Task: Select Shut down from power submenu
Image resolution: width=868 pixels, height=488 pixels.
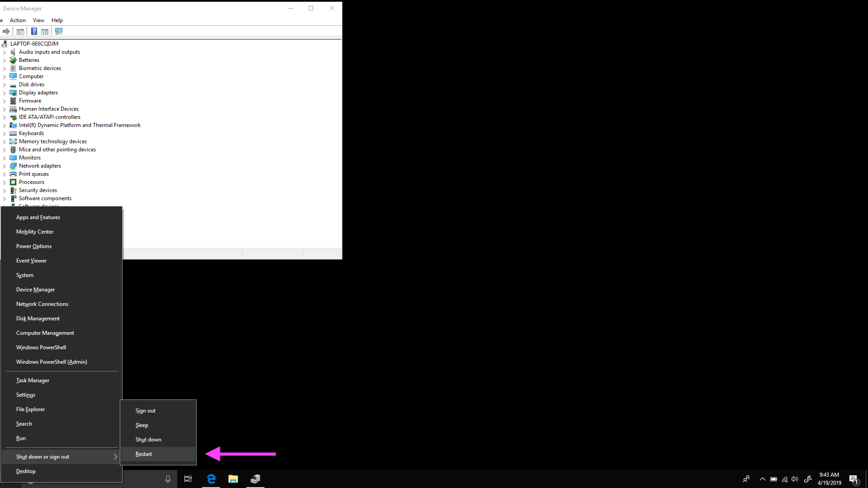Action: pyautogui.click(x=148, y=439)
